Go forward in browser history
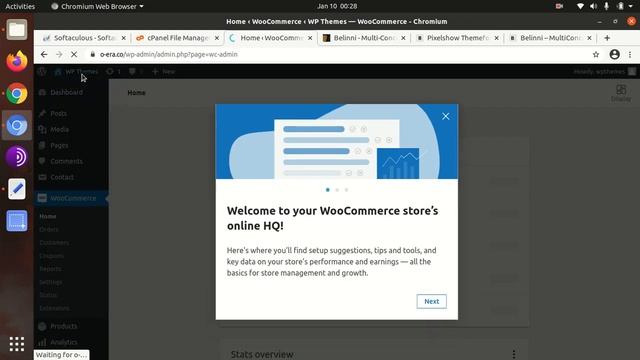This screenshot has height=360, width=640. (59, 54)
